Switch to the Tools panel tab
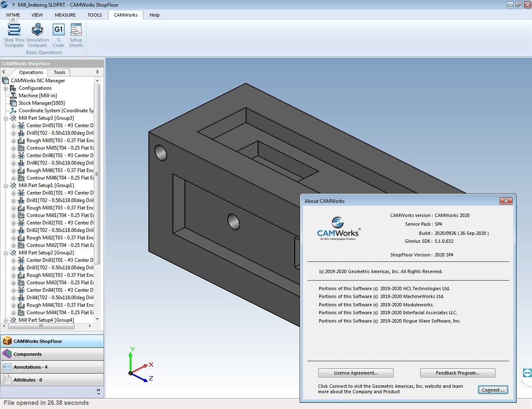The width and height of the screenshot is (532, 409). point(59,72)
